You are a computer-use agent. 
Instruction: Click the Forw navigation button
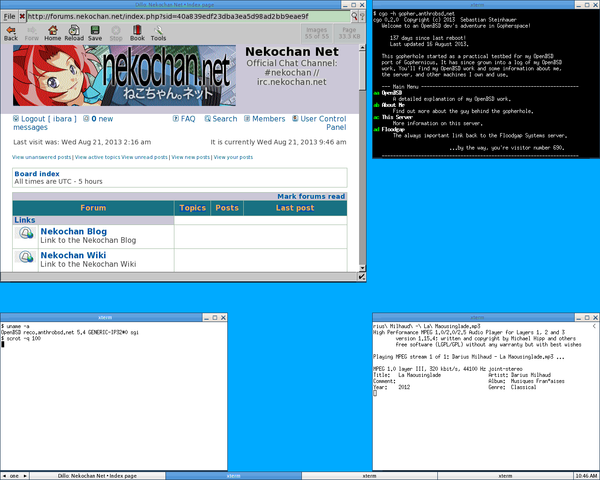coord(31,33)
